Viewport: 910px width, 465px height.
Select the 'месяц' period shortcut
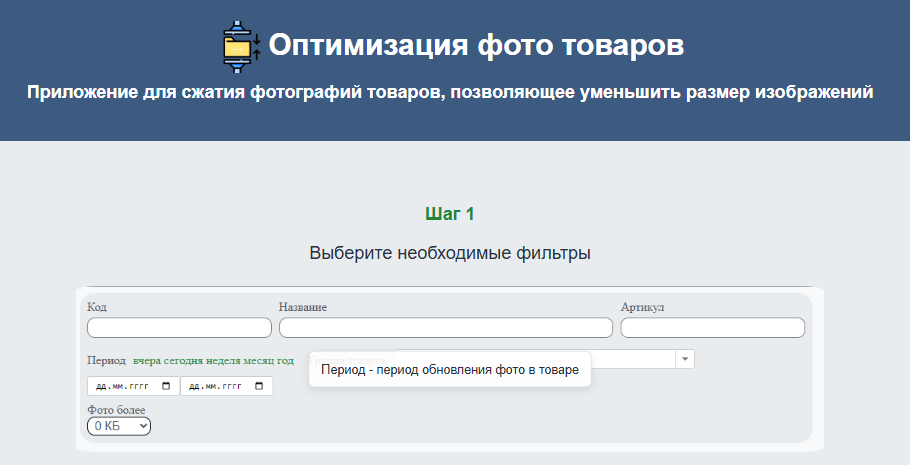coord(259,361)
